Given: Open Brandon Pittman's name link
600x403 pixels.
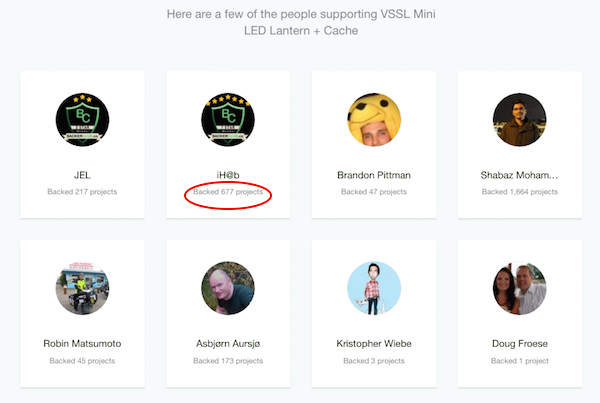Looking at the screenshot, I should 374,175.
